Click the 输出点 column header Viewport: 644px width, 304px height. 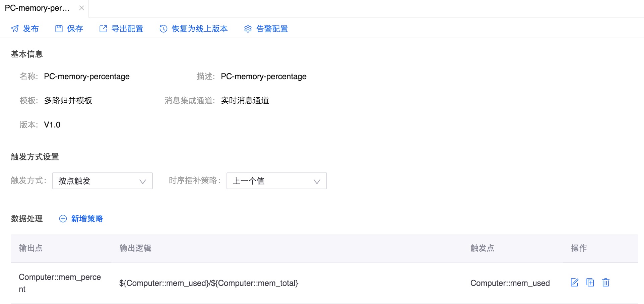pos(31,248)
